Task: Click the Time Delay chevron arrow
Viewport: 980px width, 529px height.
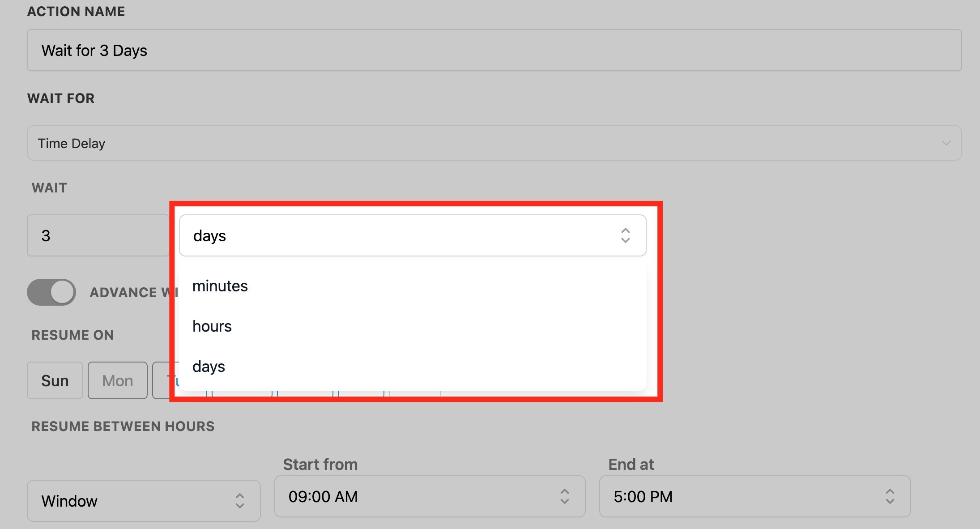Action: 946,143
